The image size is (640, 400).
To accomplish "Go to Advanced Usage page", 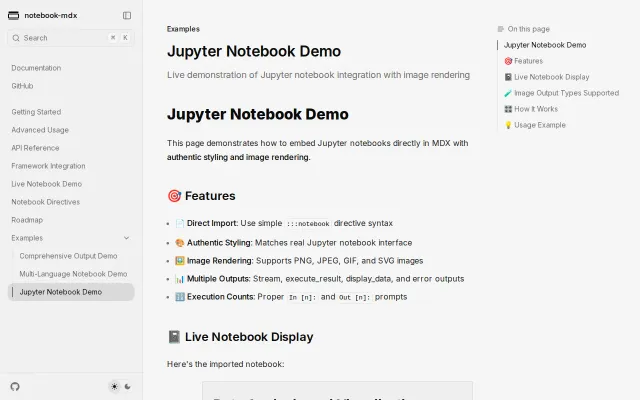I will point(40,130).
